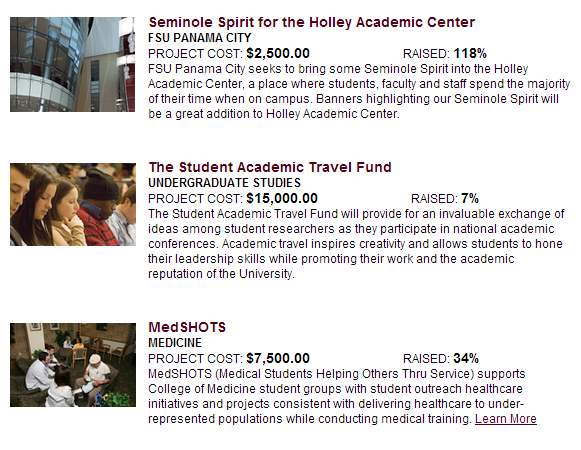This screenshot has width=581, height=450.
Task: Select the MEDICINE department label
Action: (175, 343)
